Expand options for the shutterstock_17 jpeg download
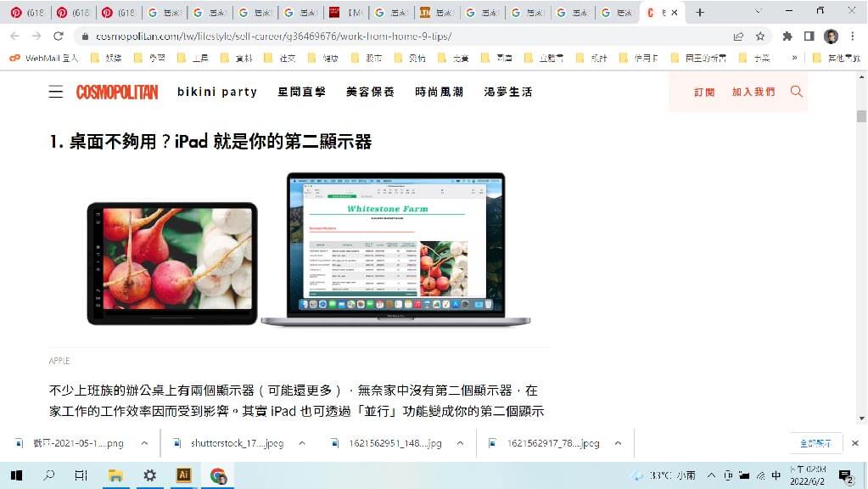The height and width of the screenshot is (489, 868). (302, 443)
